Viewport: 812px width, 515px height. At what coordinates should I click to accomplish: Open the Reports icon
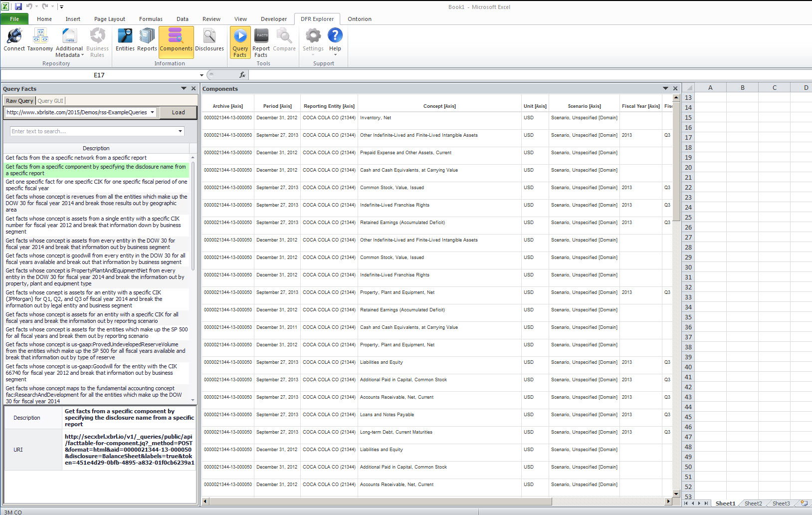coord(147,40)
